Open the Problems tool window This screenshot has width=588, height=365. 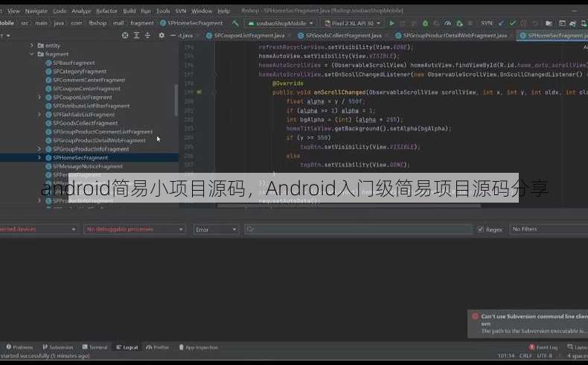point(19,347)
